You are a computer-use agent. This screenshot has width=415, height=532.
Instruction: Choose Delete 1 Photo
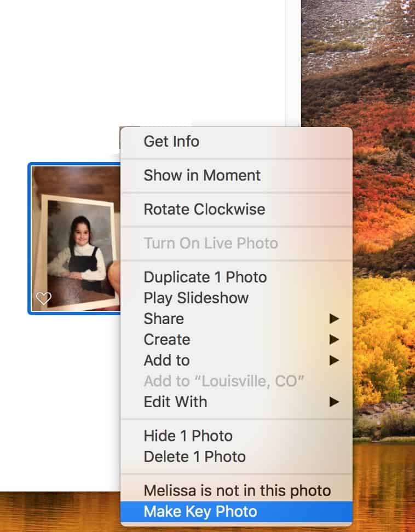[194, 456]
